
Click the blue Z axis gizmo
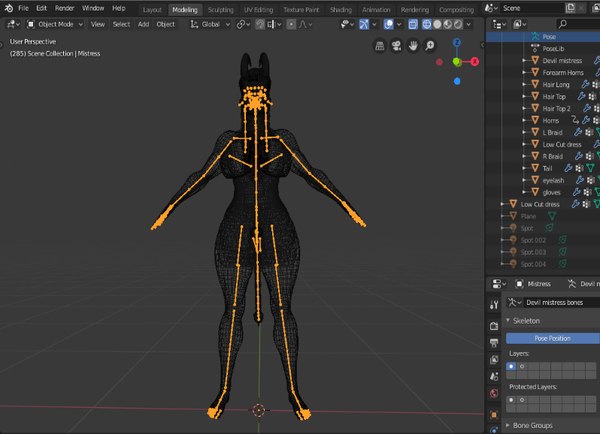pyautogui.click(x=457, y=42)
